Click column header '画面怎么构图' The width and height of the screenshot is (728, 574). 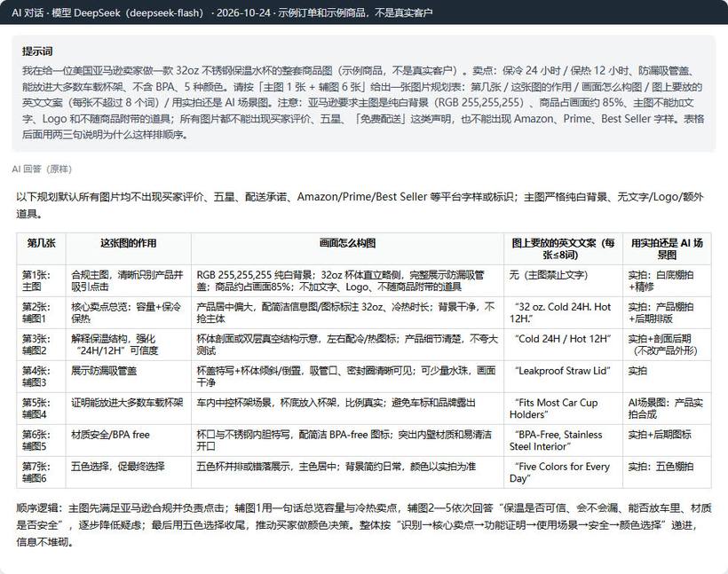[x=347, y=248]
